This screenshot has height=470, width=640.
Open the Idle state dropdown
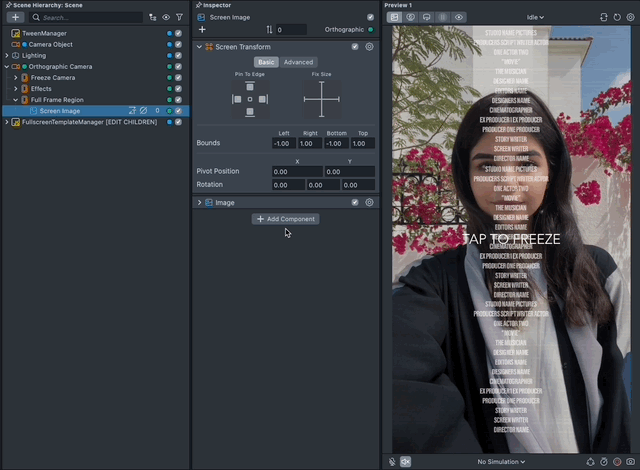(x=535, y=17)
